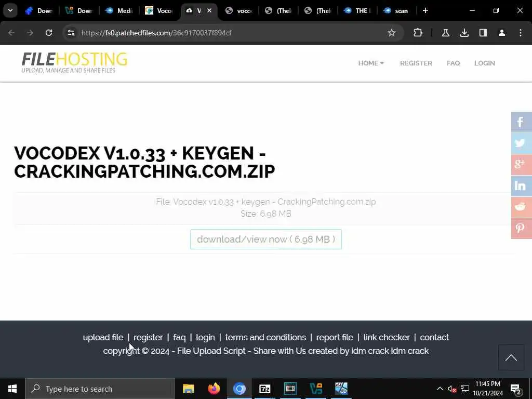Show hidden system tray icons
The width and height of the screenshot is (532, 399).
point(440,389)
